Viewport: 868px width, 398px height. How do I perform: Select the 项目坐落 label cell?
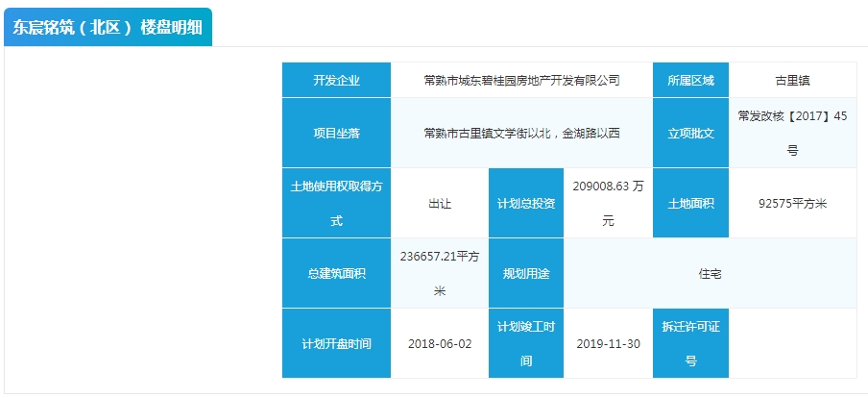coord(336,133)
